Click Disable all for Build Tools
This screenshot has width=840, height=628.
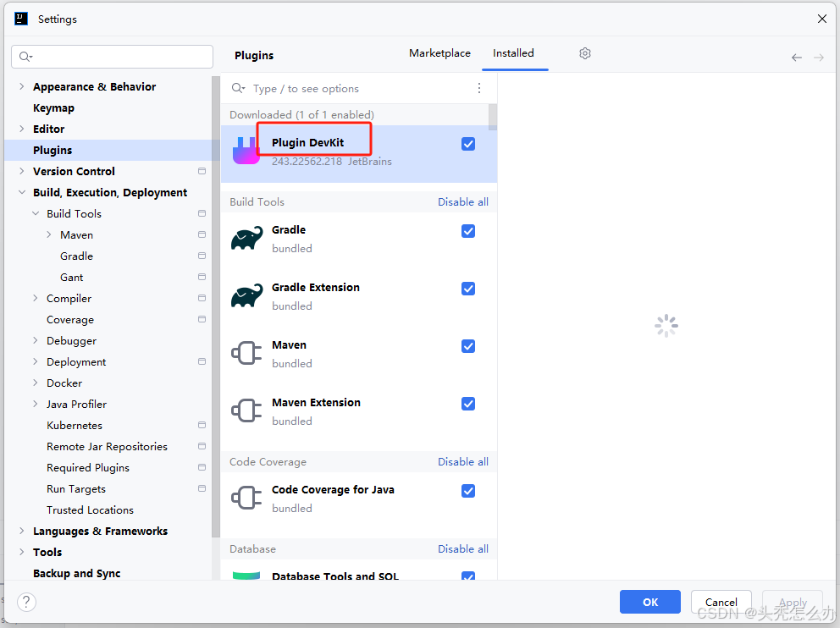(x=463, y=201)
